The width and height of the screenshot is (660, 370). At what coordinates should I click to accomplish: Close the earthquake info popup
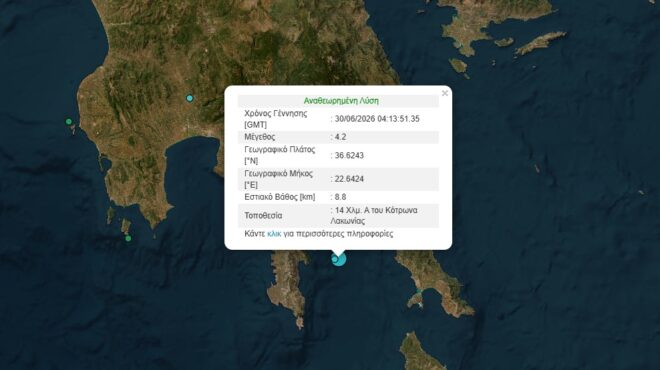tap(445, 93)
